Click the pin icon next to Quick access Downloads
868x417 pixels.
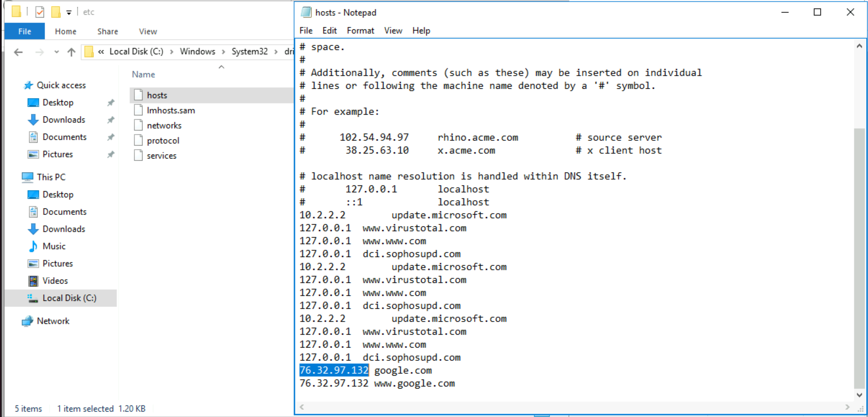coord(111,120)
